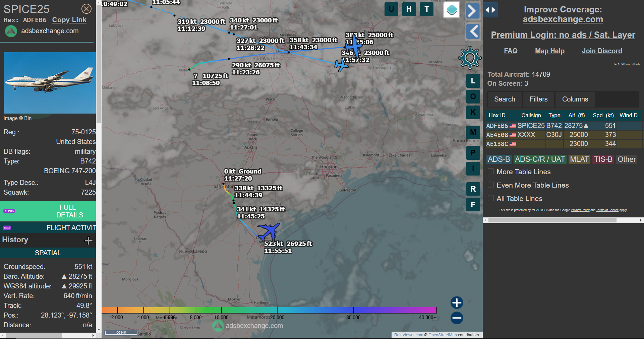Toggle sidebar width with double-arrow button

coord(490,10)
